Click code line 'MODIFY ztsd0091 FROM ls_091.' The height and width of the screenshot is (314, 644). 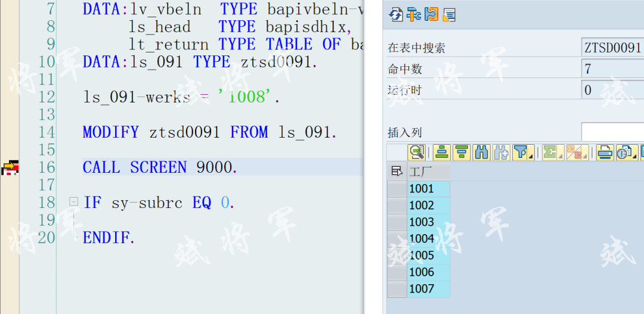(x=210, y=132)
